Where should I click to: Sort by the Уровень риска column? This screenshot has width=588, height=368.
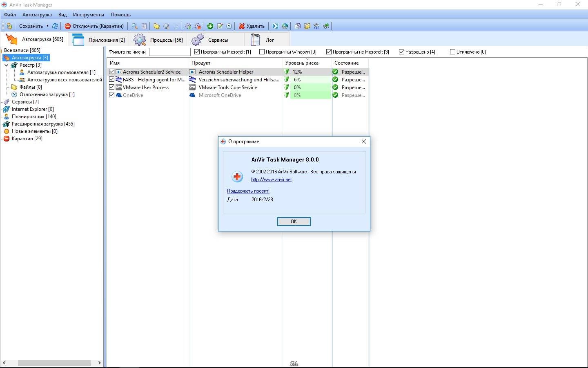click(x=307, y=63)
